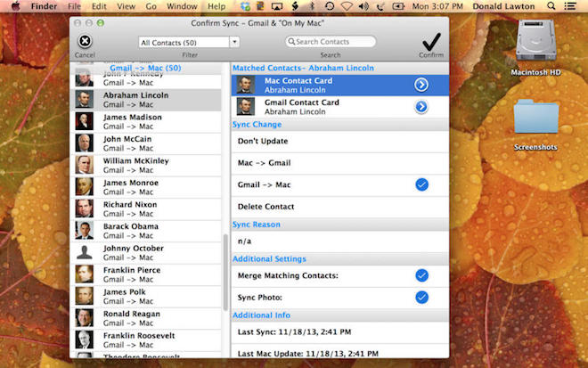Image resolution: width=588 pixels, height=368 pixels.
Task: Click Ronald Reagan contact photo
Action: pyautogui.click(x=84, y=318)
